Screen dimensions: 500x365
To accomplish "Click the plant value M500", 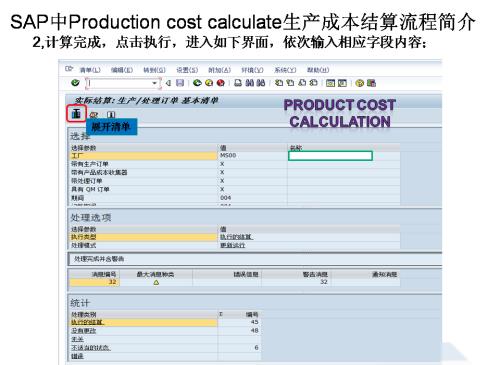I will click(x=228, y=156).
